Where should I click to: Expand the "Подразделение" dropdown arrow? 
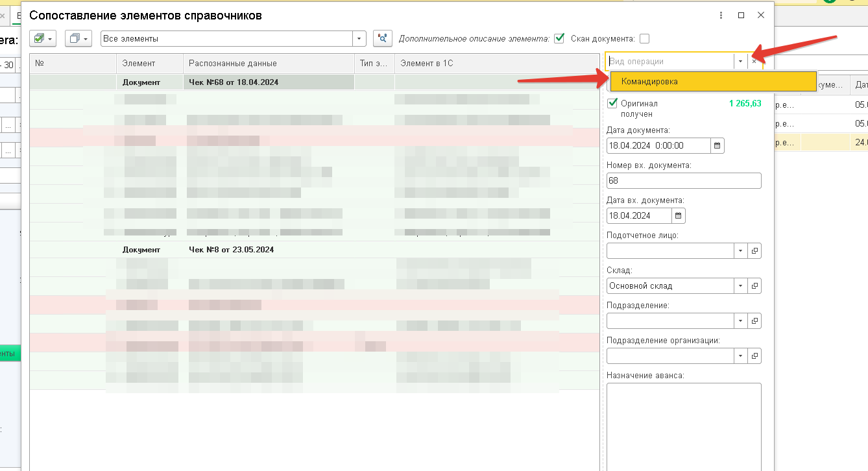(740, 320)
